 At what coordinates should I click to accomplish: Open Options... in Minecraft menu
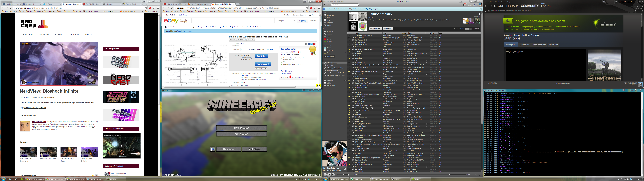(x=228, y=149)
